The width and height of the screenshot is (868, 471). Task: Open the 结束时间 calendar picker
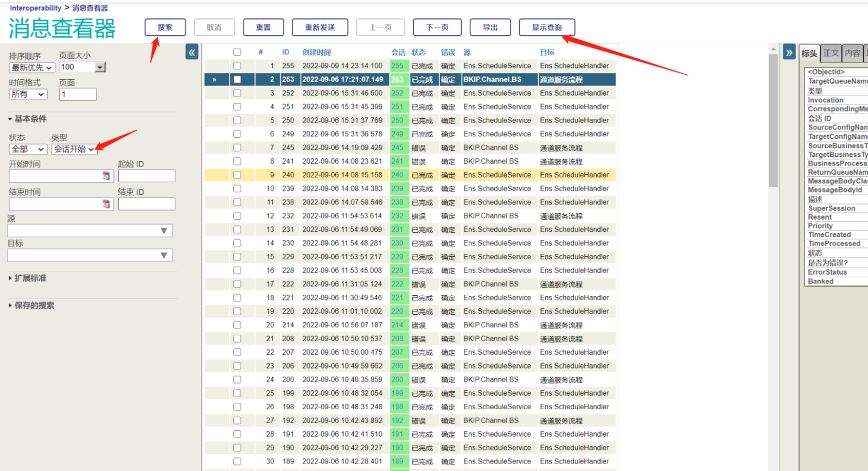106,204
